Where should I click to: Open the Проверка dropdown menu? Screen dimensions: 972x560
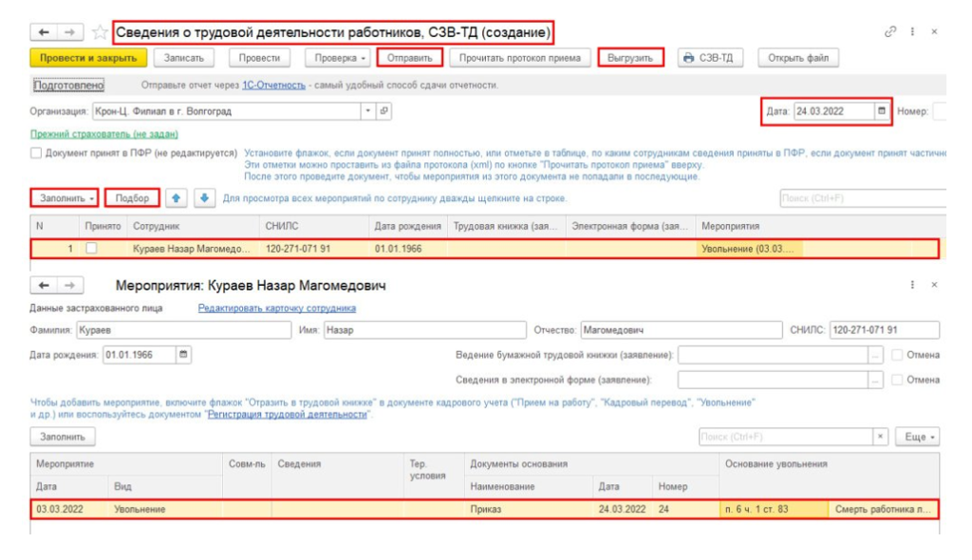[x=340, y=58]
